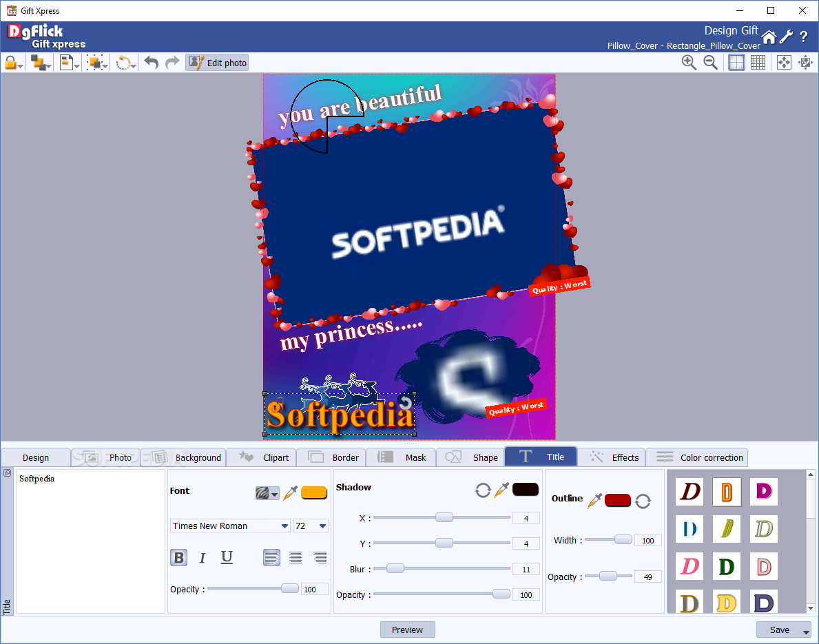Open the arrange order dropdown
Image resolution: width=819 pixels, height=644 pixels.
tap(41, 63)
